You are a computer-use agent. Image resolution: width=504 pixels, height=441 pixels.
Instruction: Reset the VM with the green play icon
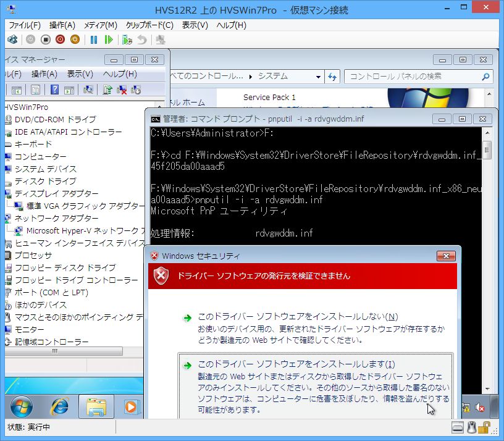109,40
